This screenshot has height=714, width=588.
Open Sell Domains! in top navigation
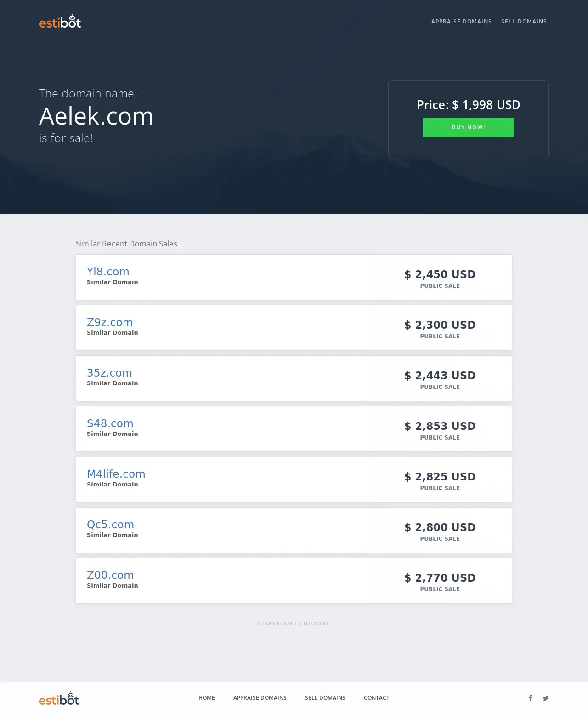(x=525, y=22)
